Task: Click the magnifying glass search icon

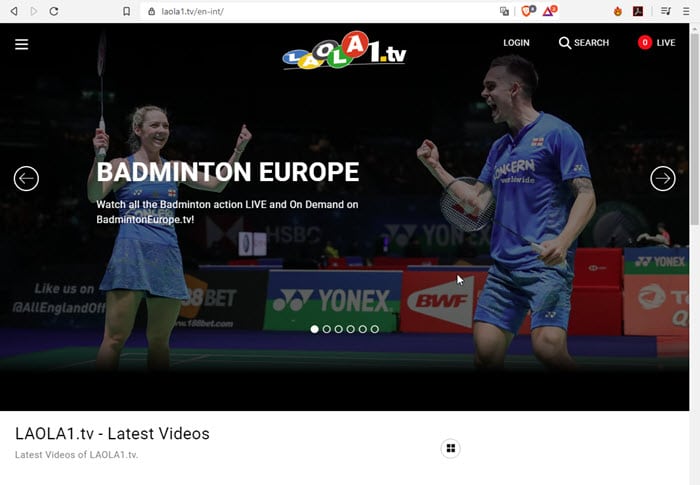Action: (x=565, y=43)
